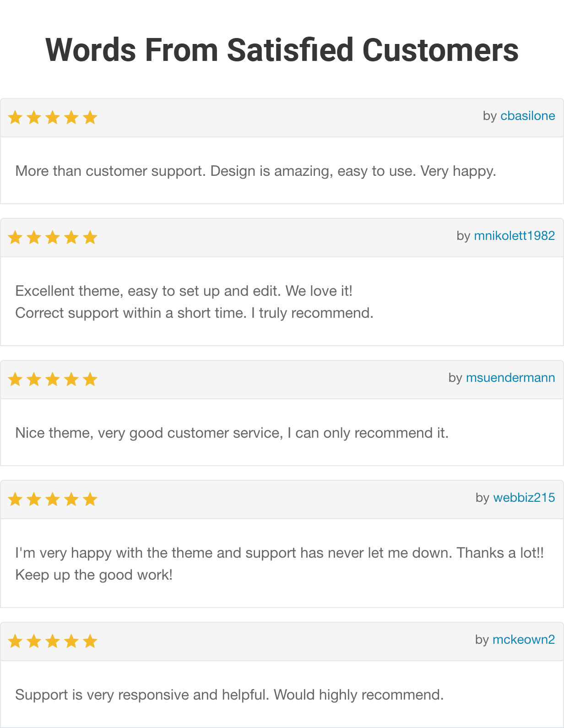Click the fourth star in webbiz215's rating

71,499
